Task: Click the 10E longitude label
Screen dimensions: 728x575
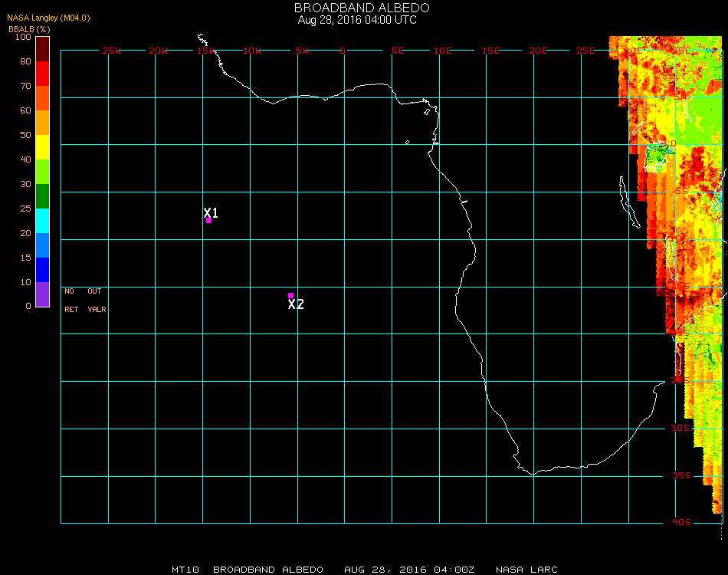Action: pyautogui.click(x=442, y=51)
